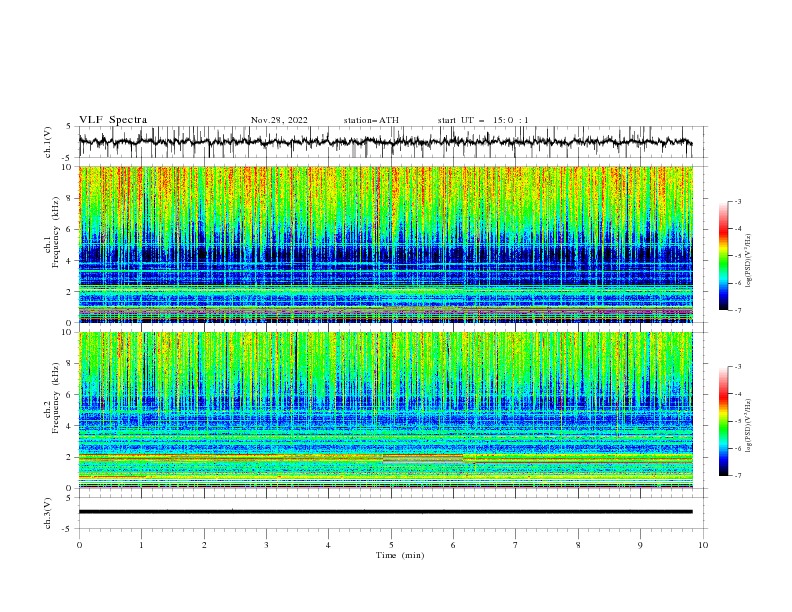This screenshot has height=612, width=792.
Task: Click the "-3" tick of ch.2 color bar
Action: tap(737, 367)
